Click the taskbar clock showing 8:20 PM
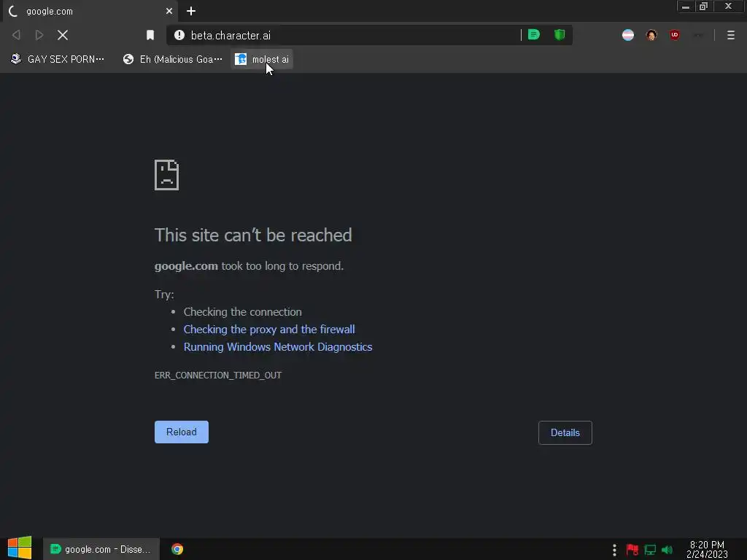This screenshot has width=747, height=560. 707,550
